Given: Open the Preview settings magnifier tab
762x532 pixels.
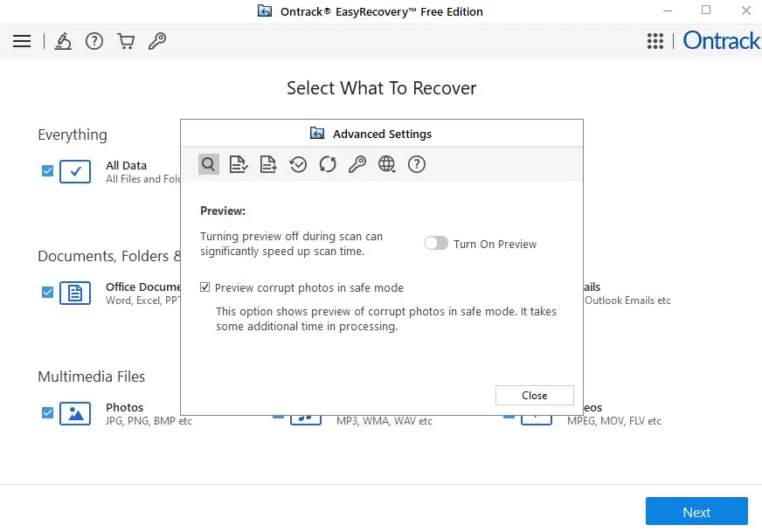Looking at the screenshot, I should (x=208, y=164).
